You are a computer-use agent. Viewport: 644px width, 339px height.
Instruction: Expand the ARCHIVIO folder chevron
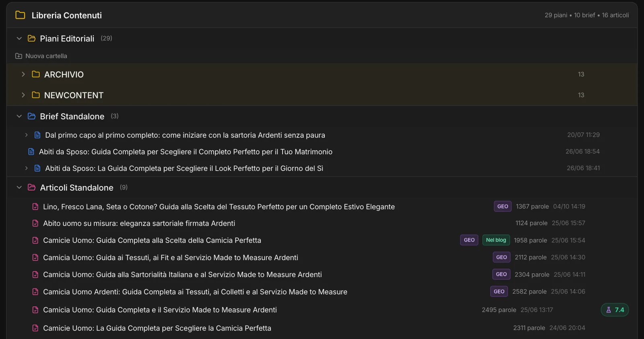pyautogui.click(x=23, y=74)
